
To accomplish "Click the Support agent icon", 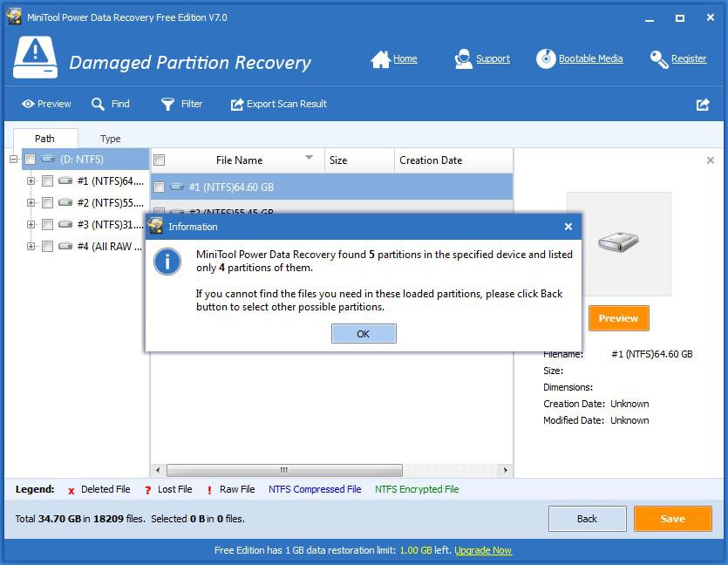I will coord(463,59).
